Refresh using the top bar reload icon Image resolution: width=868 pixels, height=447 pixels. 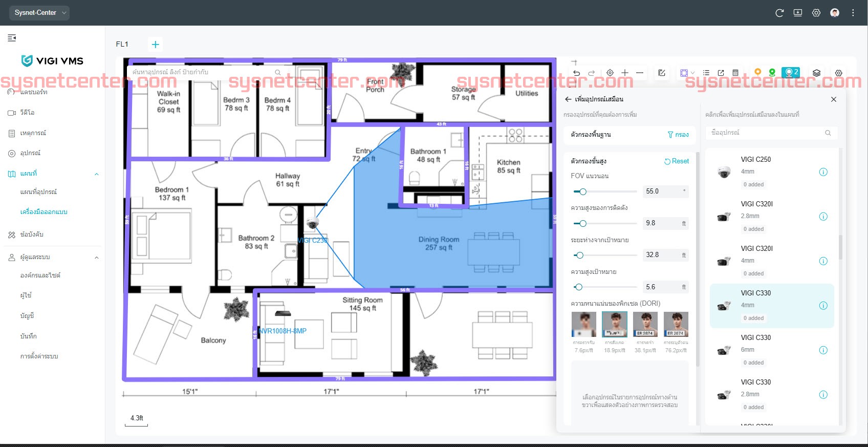pyautogui.click(x=779, y=13)
